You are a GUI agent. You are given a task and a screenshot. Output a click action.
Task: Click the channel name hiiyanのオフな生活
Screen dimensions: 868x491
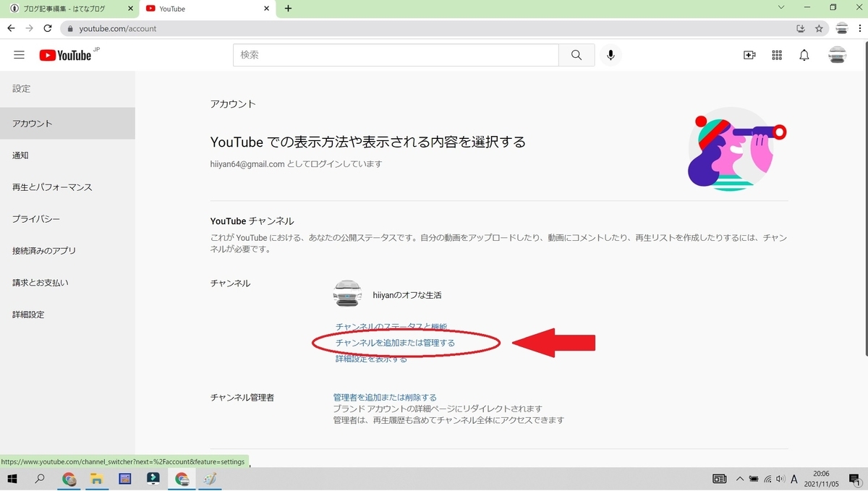click(x=407, y=295)
